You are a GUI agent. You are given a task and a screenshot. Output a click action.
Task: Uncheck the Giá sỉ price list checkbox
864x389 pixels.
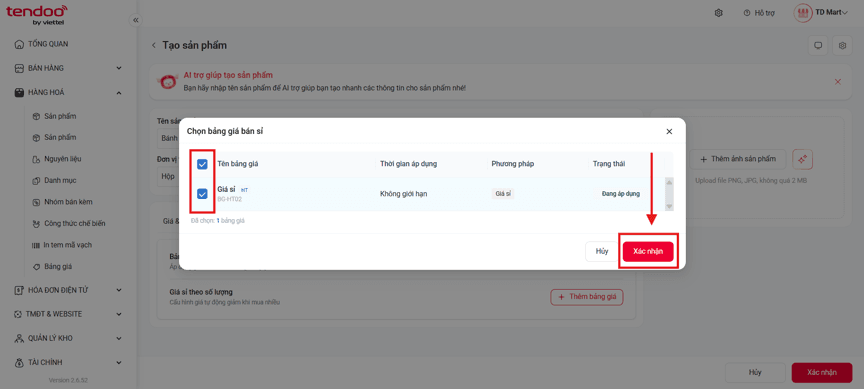[202, 194]
